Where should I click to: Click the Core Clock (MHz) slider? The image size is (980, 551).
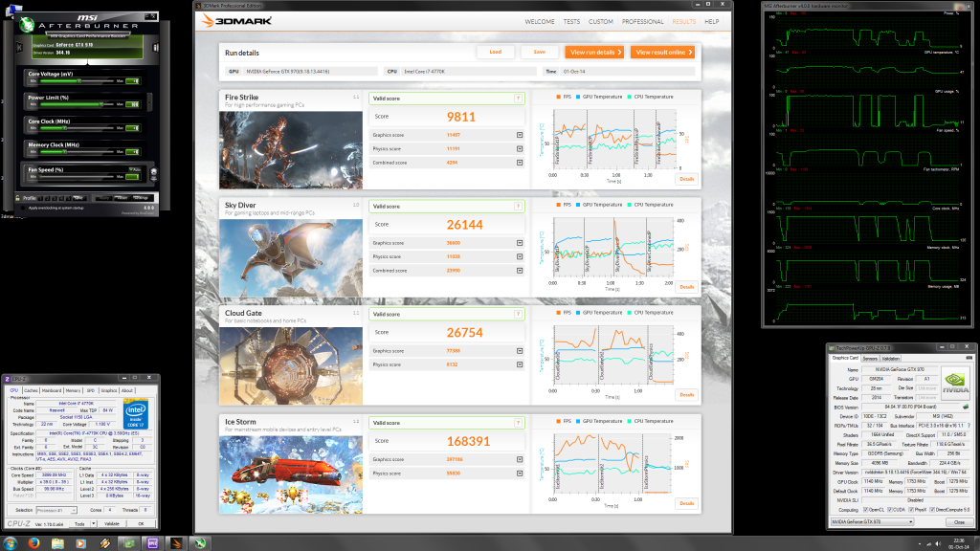point(86,130)
